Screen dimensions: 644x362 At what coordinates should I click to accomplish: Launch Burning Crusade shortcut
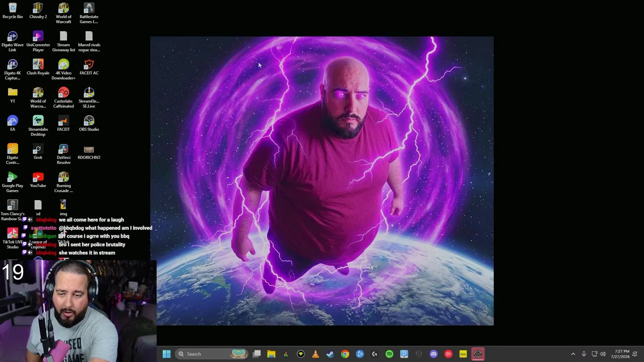click(63, 182)
